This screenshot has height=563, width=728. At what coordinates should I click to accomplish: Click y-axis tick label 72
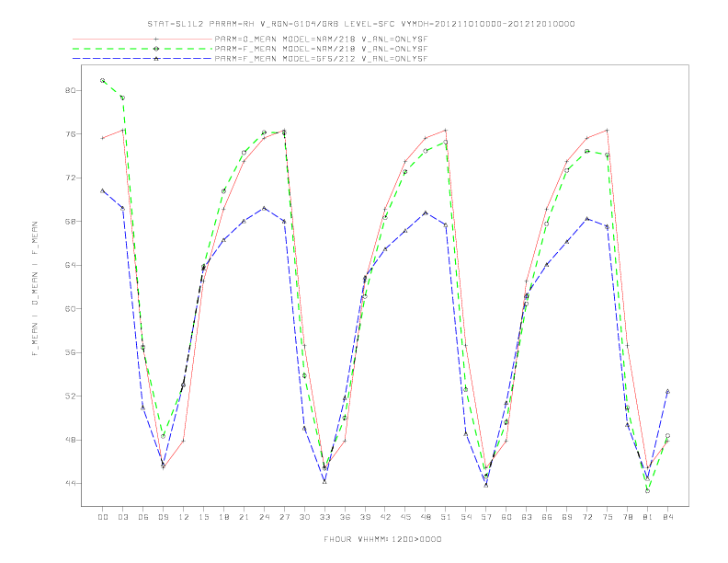(70, 178)
